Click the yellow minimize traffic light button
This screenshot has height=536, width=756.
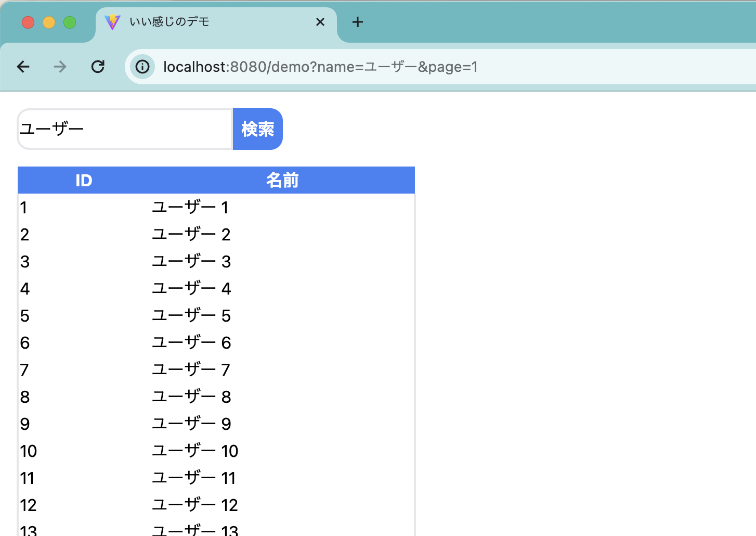pos(49,22)
